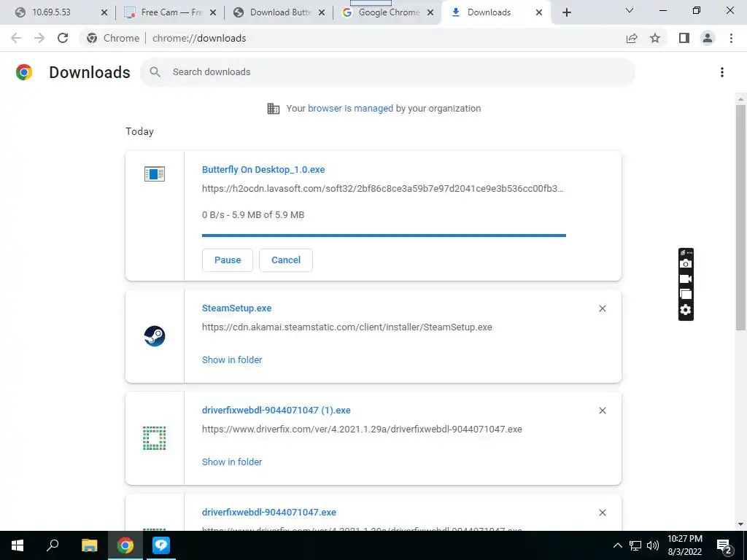Cancel the Butterfly On Desktop download
The width and height of the screenshot is (747, 560).
(x=286, y=260)
